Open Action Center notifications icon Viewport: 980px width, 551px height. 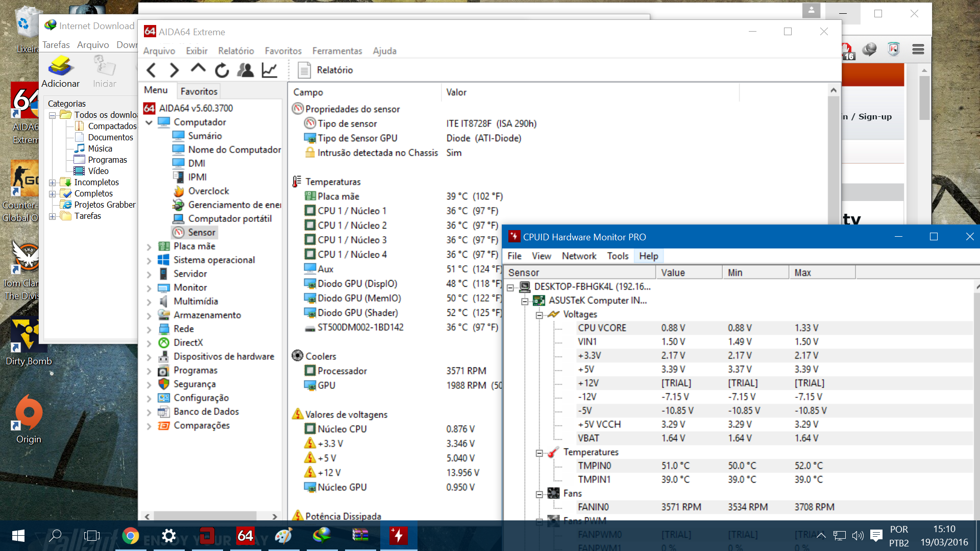click(x=876, y=536)
